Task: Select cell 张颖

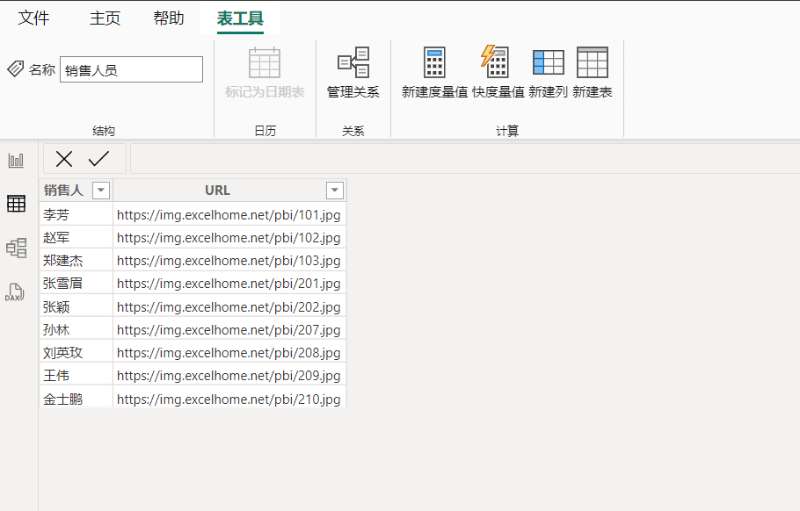Action: [76, 306]
